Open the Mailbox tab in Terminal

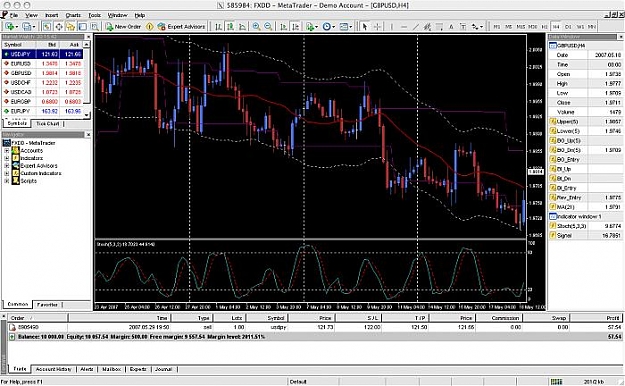pos(112,369)
